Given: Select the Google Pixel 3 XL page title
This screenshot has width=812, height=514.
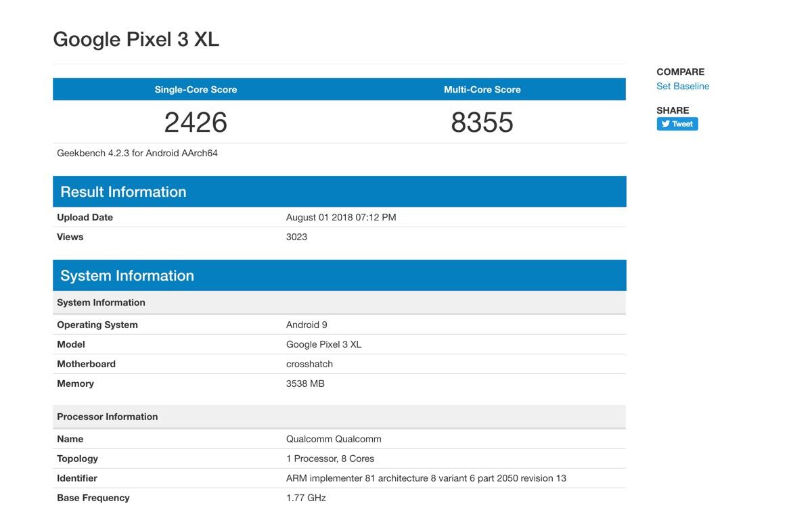Looking at the screenshot, I should (136, 39).
